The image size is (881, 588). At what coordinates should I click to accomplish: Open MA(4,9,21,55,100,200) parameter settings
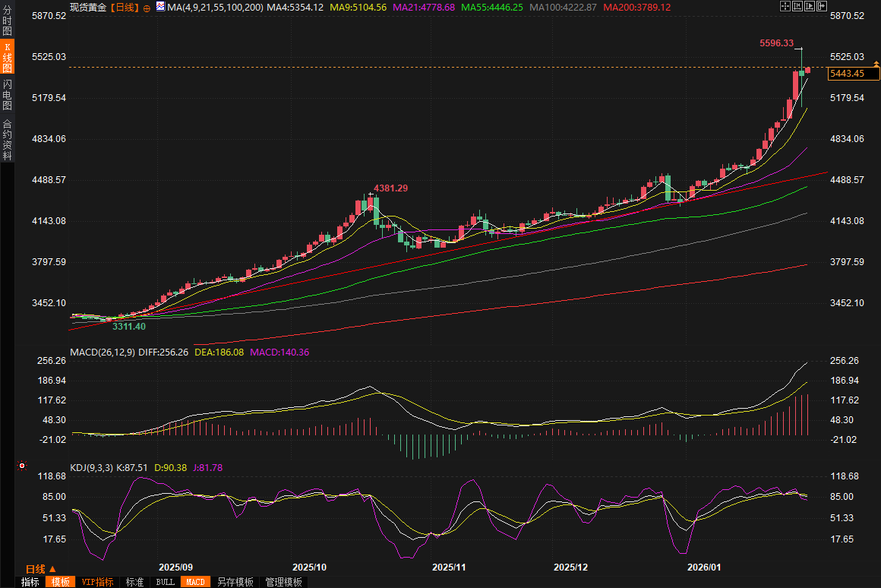click(214, 7)
